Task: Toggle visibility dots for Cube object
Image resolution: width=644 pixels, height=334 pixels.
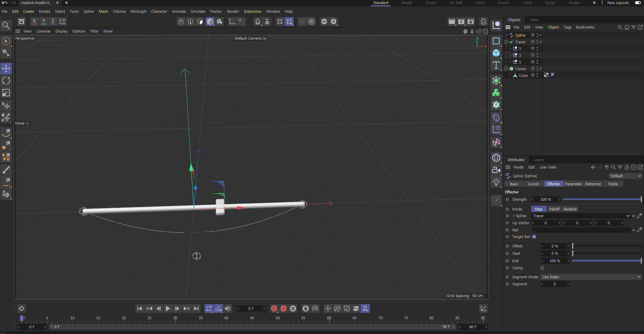Action: 537,76
